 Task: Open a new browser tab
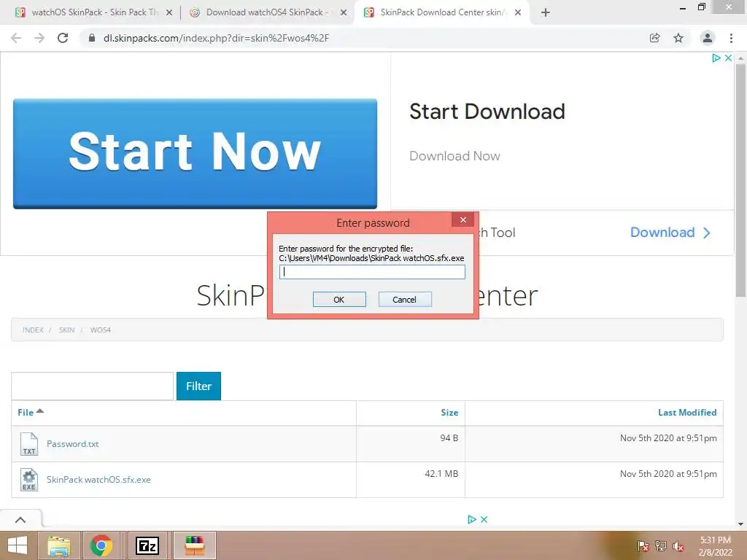point(546,13)
